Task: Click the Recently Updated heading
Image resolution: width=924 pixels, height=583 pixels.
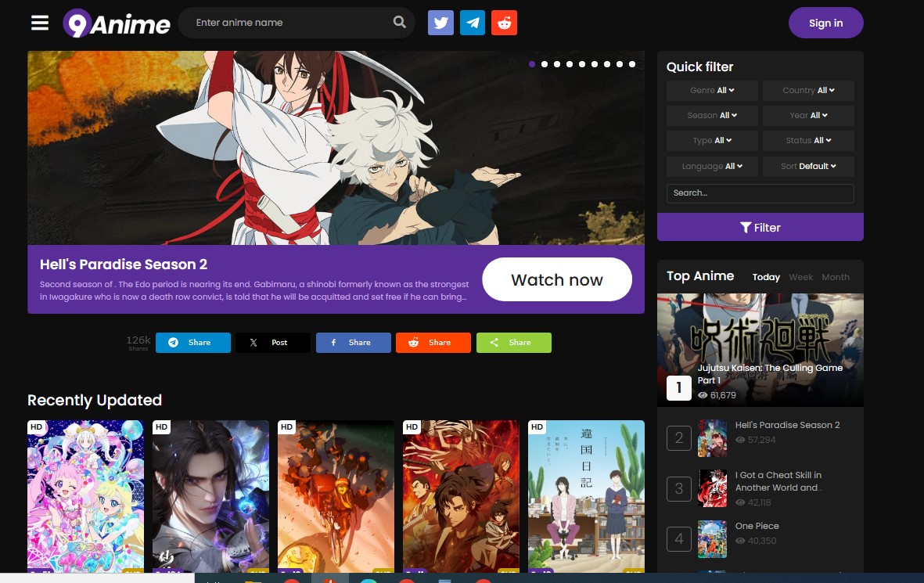Action: pyautogui.click(x=95, y=400)
